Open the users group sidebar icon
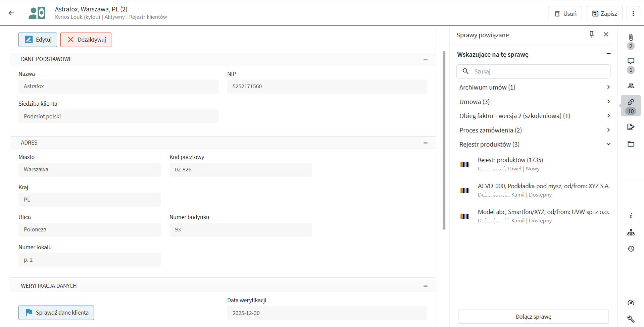This screenshot has width=644, height=327. tap(631, 86)
